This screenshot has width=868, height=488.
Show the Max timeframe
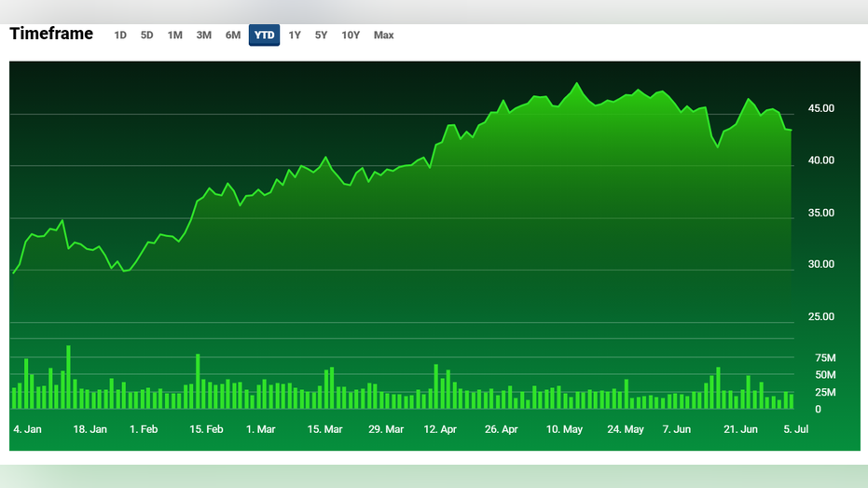coord(383,35)
